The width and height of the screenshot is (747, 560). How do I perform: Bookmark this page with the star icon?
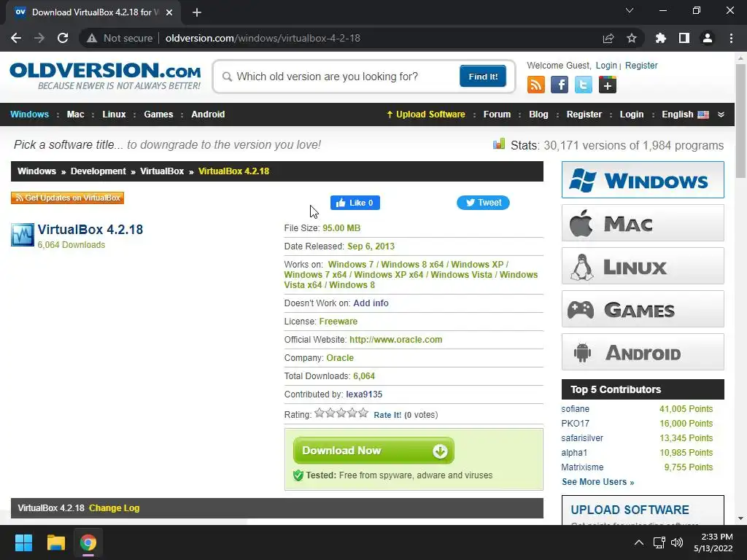[632, 38]
